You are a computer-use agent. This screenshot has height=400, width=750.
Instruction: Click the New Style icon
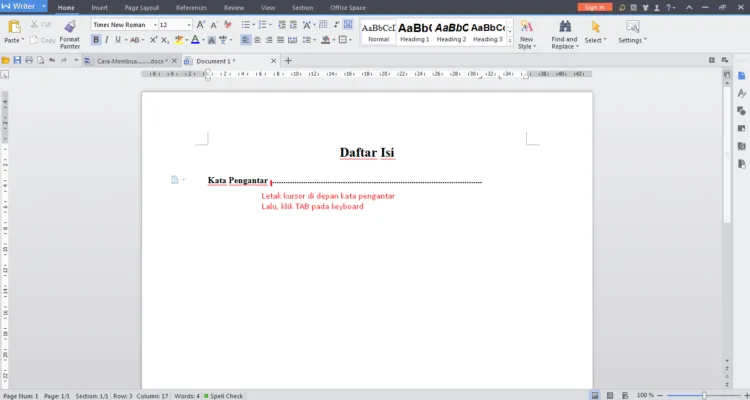pyautogui.click(x=527, y=26)
